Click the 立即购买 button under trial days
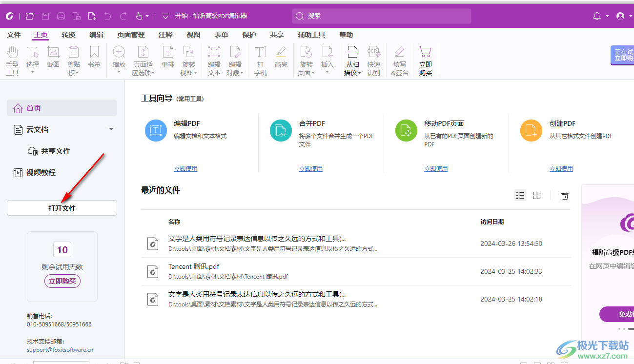 pyautogui.click(x=62, y=281)
